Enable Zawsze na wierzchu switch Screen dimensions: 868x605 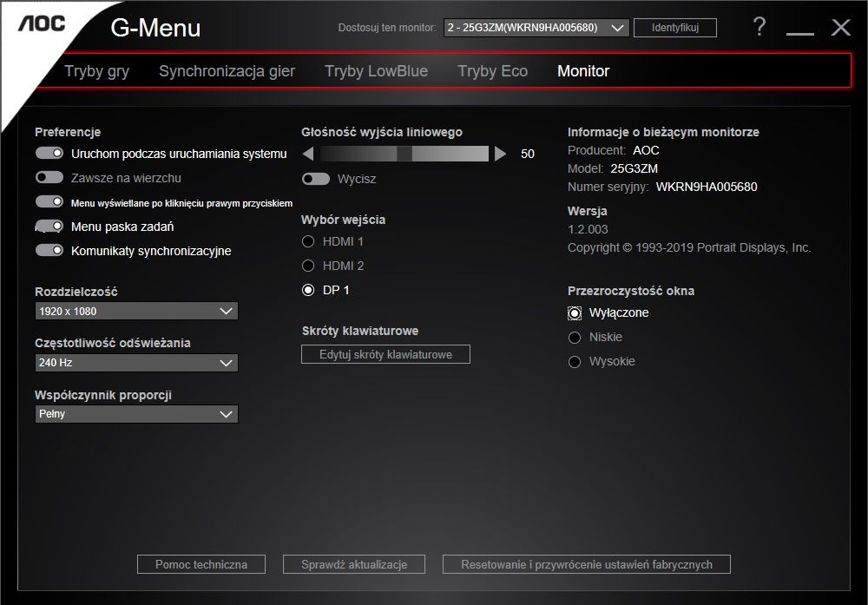[x=49, y=178]
